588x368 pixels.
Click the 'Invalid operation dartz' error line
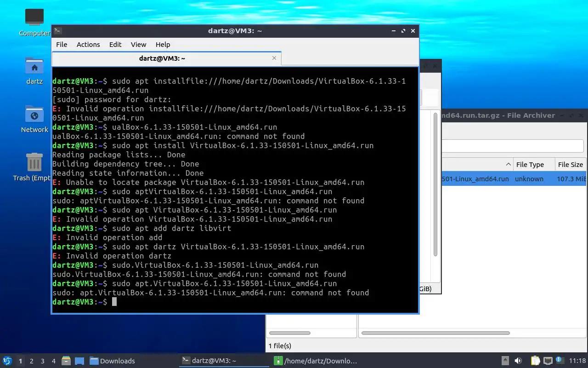point(112,256)
